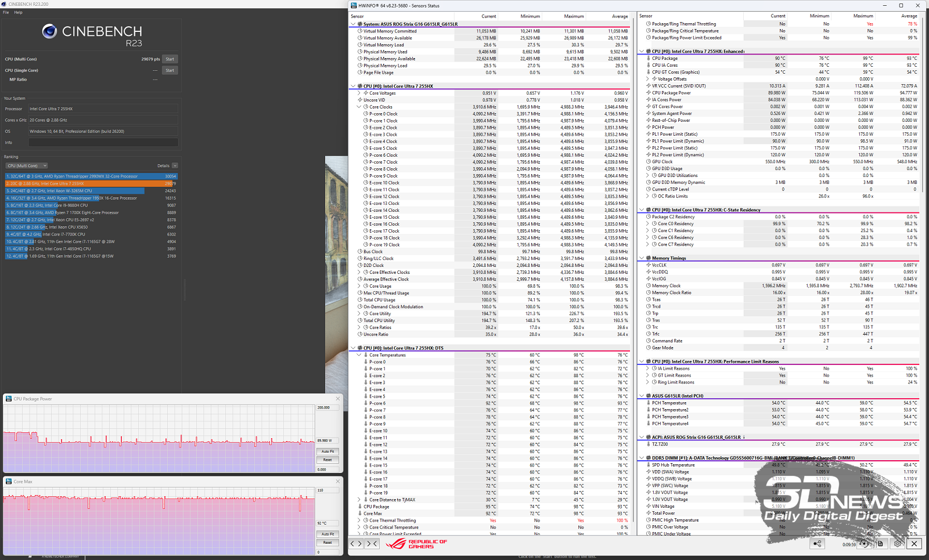Click the log file icon in HWiNFO toolbar

tap(880, 544)
